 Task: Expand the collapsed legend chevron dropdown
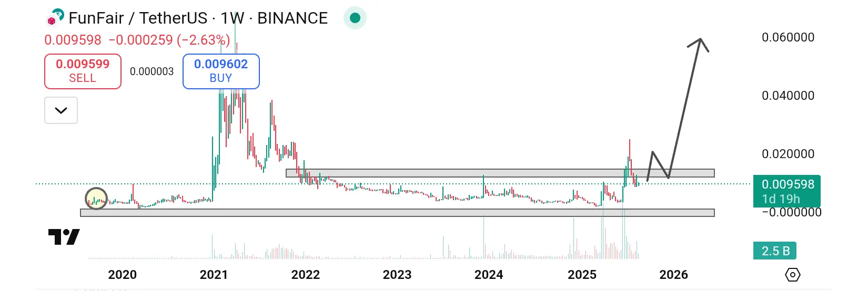tap(61, 110)
